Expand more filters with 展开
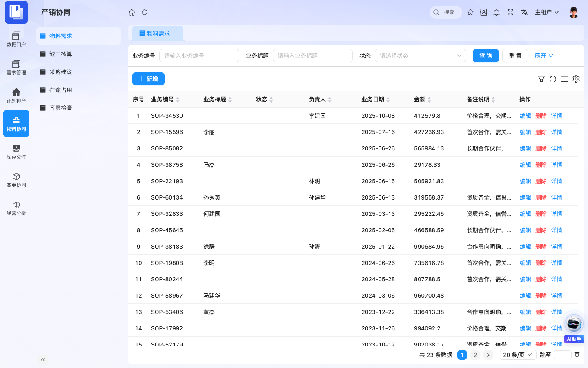 coord(544,56)
